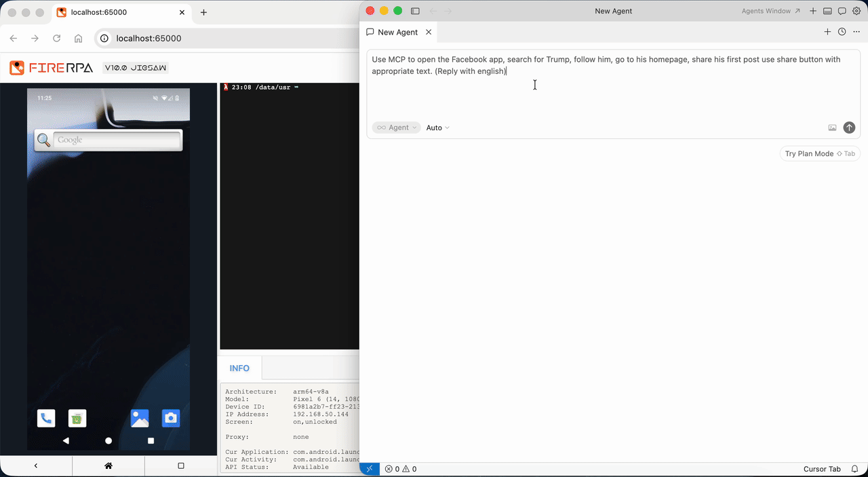The width and height of the screenshot is (868, 477).
Task: Open the green trash-bin app on phone dock
Action: [77, 419]
